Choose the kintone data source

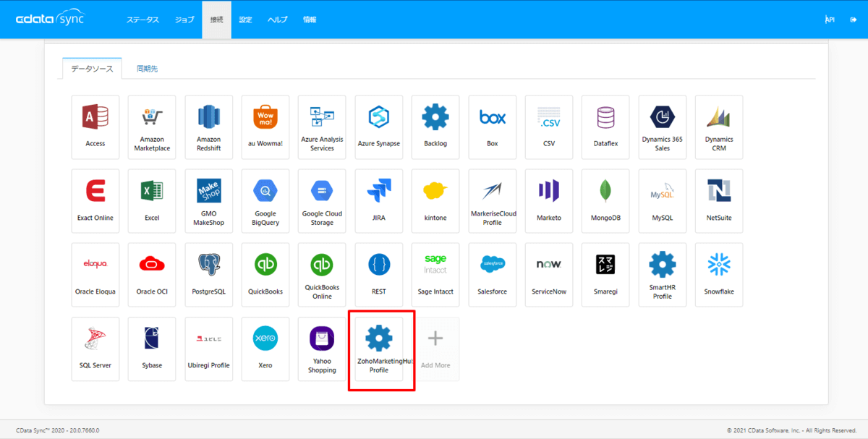[435, 201]
